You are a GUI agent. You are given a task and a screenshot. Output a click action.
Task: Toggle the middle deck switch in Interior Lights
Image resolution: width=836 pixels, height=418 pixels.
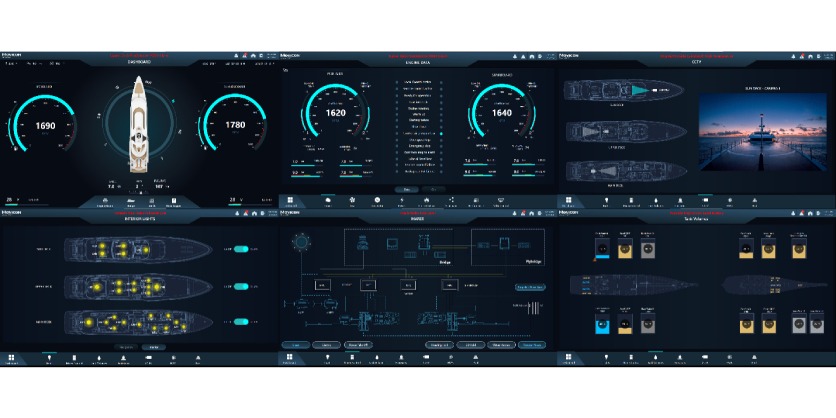[241, 286]
